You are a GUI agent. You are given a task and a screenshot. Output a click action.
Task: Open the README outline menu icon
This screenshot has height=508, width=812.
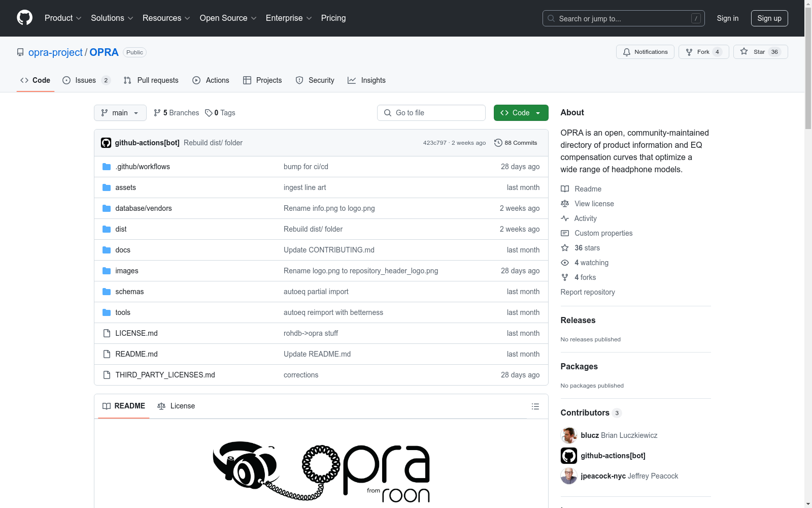535,406
